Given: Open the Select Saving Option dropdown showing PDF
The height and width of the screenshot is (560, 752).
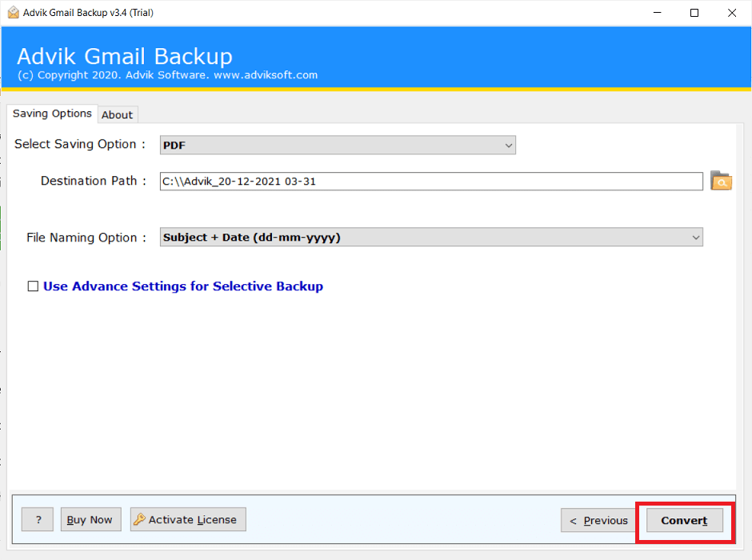Looking at the screenshot, I should coord(338,145).
